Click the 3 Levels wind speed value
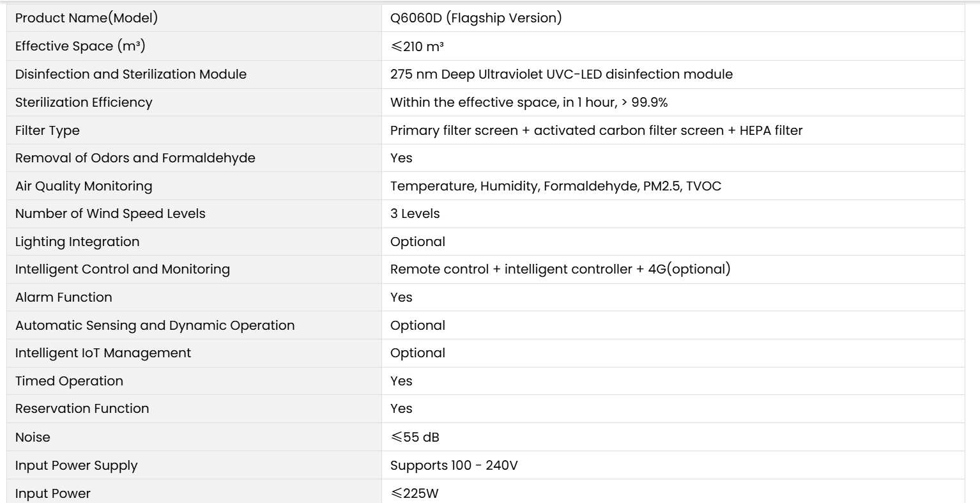The image size is (980, 503). point(415,213)
